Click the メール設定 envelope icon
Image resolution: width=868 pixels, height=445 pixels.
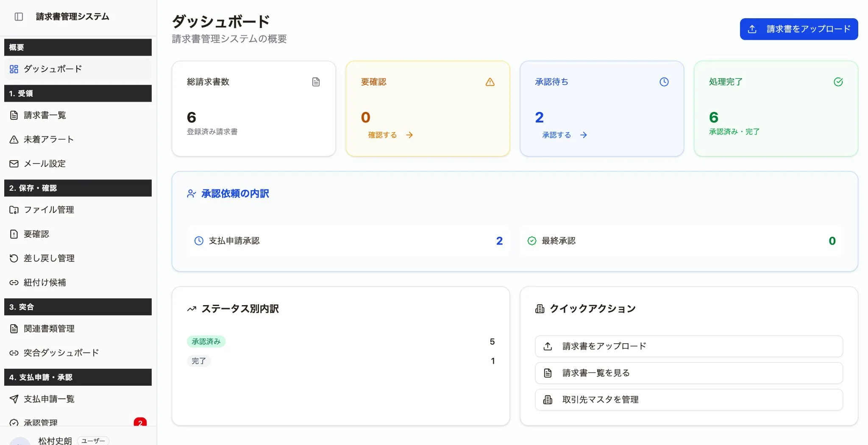[x=14, y=164]
